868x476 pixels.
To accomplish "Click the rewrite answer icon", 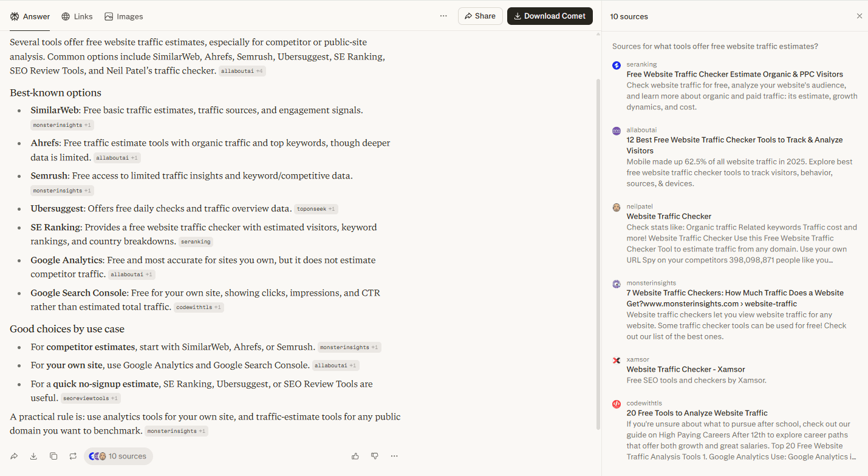I will click(73, 456).
